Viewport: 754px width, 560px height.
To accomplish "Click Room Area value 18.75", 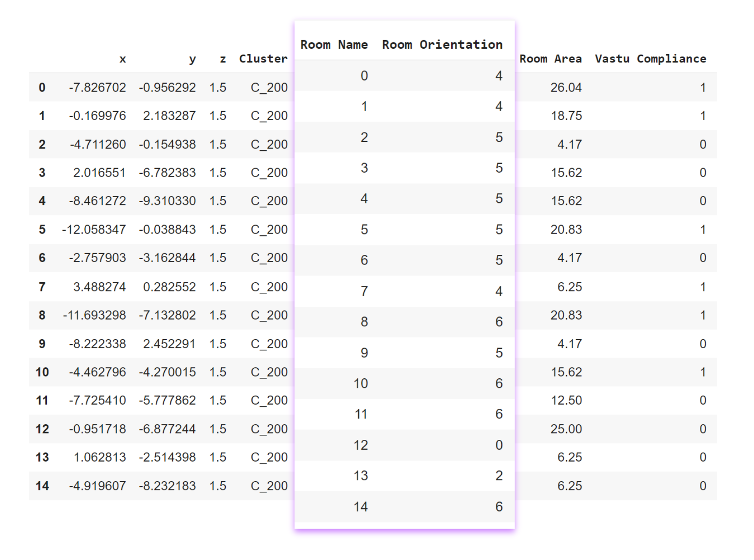I will click(x=566, y=116).
